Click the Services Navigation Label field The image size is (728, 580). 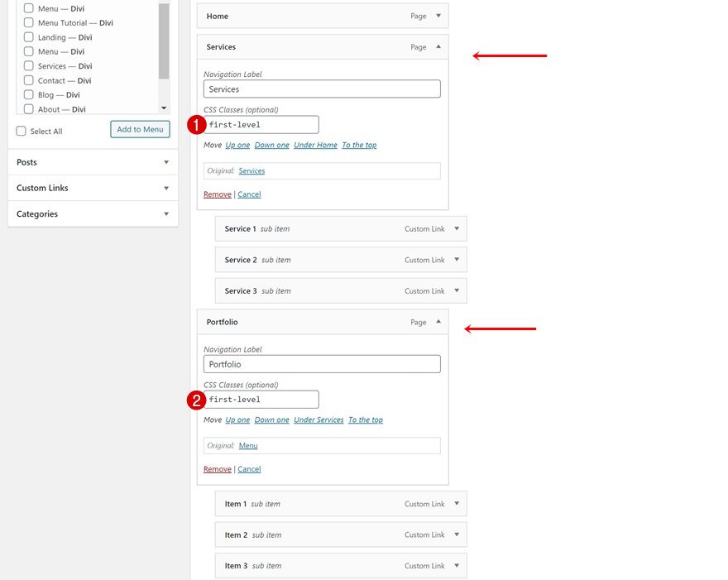click(321, 89)
